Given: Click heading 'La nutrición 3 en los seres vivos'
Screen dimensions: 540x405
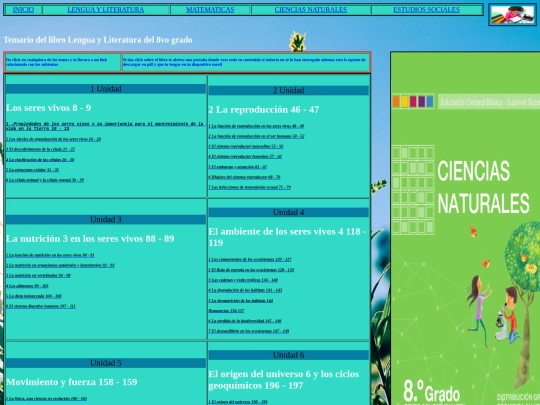Looking at the screenshot, I should tap(90, 239).
